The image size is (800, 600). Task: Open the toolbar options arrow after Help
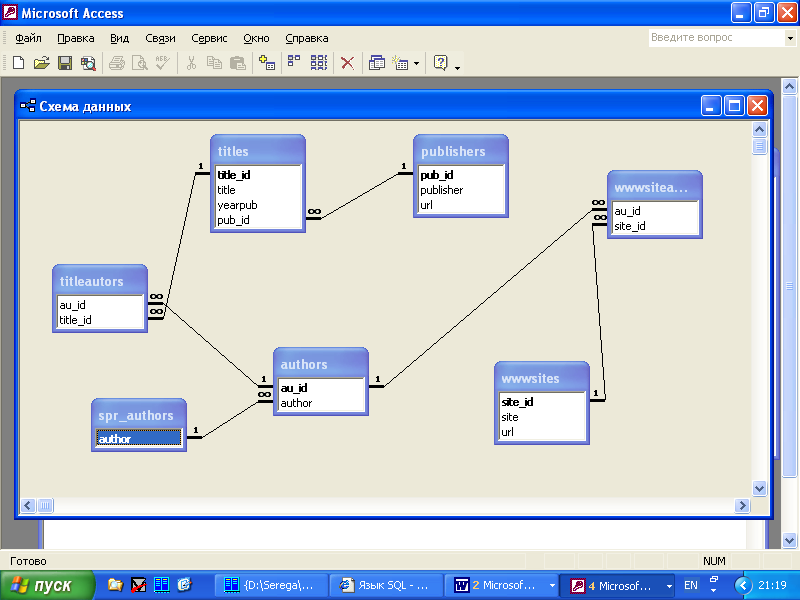click(457, 66)
